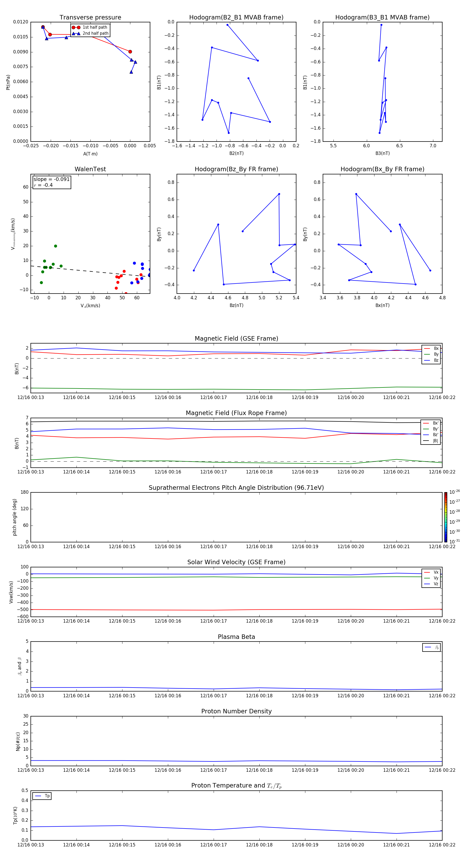Click the green By curve in GSE plot
Screen dimensions: 473x868
(x=236, y=390)
